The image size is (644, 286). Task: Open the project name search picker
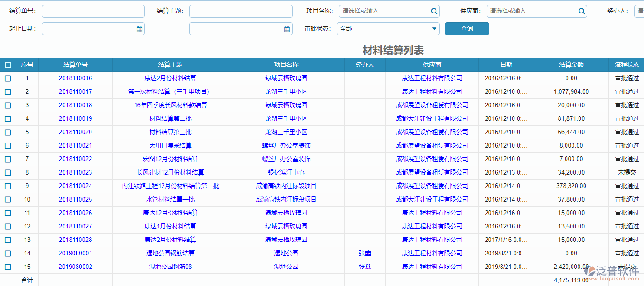(434, 11)
